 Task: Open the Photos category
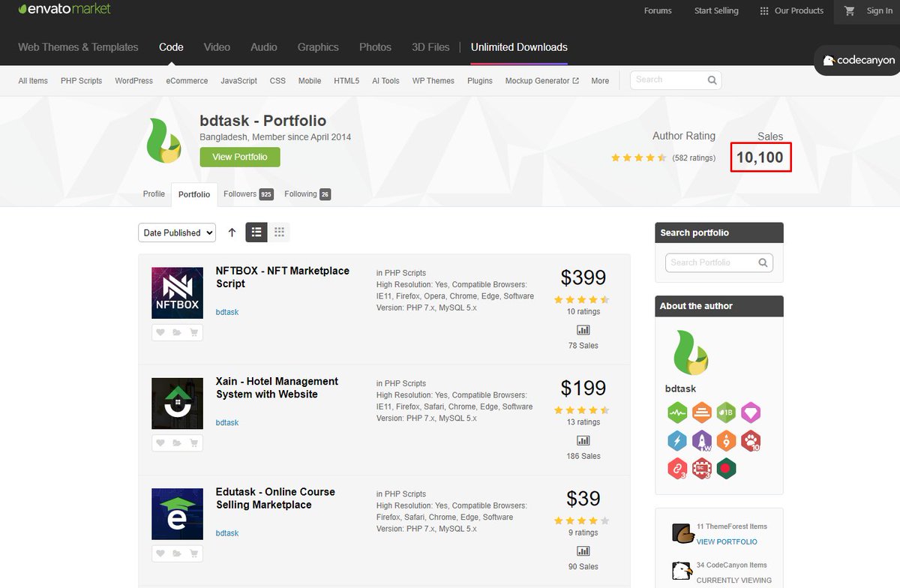click(375, 46)
